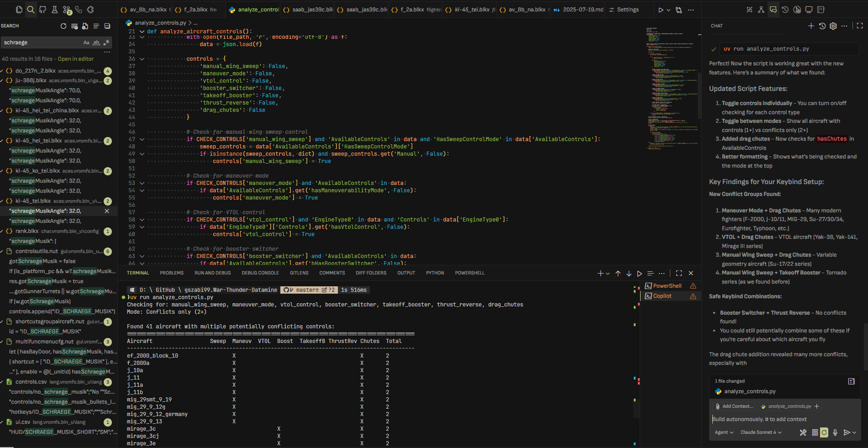Switch to the Settings editor tab
The image size is (868, 448).
pos(628,10)
